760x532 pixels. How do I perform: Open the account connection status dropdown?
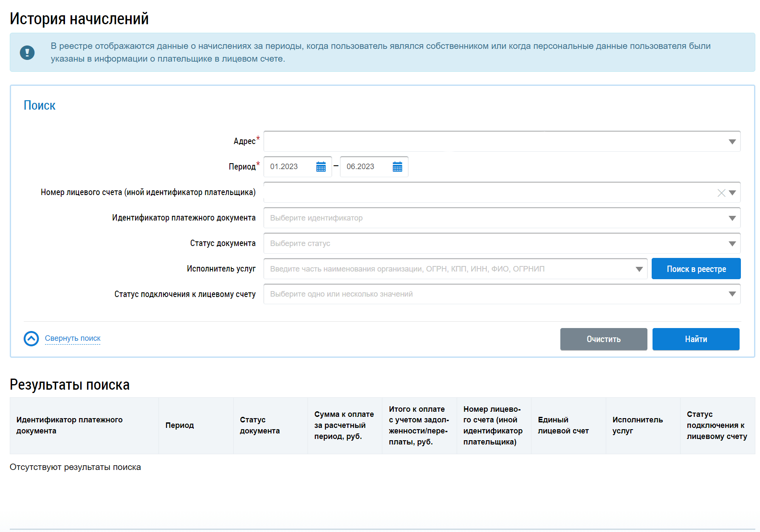tap(732, 294)
